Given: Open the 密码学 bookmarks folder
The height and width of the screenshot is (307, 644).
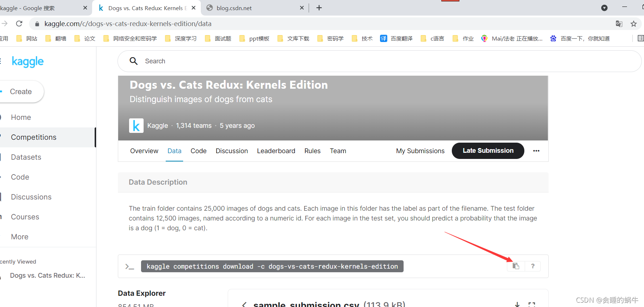Looking at the screenshot, I should tap(331, 38).
